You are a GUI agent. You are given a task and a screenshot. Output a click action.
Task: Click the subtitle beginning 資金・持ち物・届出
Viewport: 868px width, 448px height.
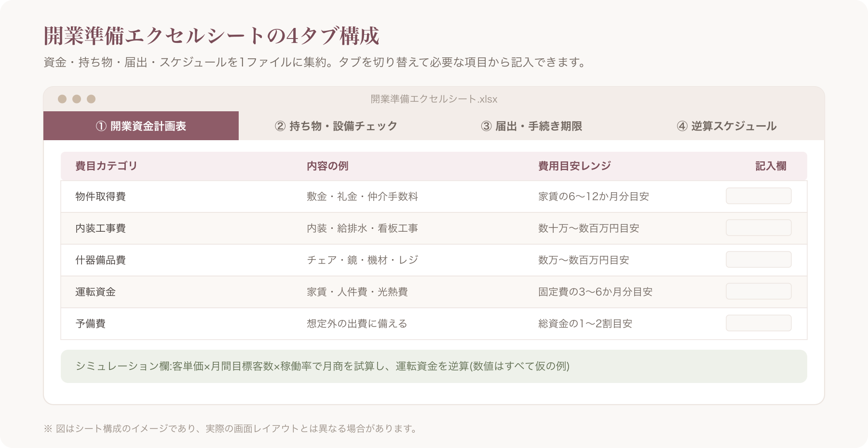coord(315,62)
